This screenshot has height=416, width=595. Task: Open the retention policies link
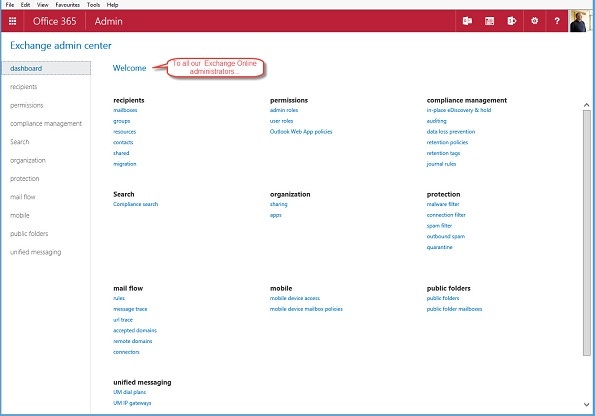pyautogui.click(x=447, y=142)
